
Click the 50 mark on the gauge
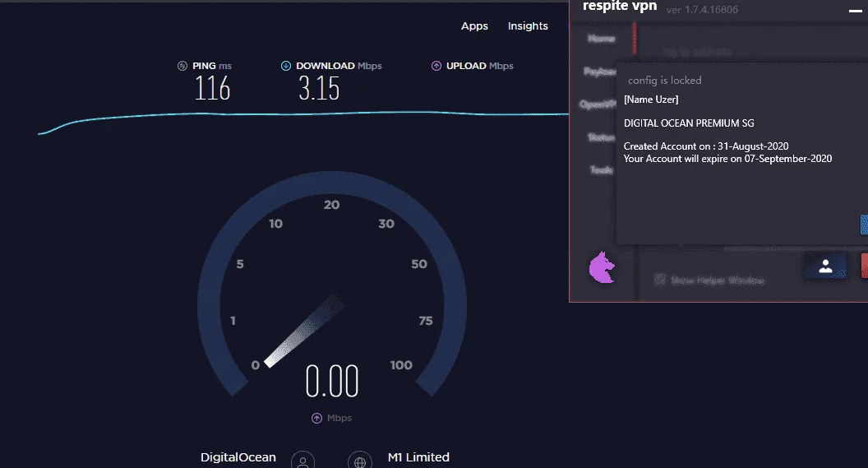[x=419, y=264]
